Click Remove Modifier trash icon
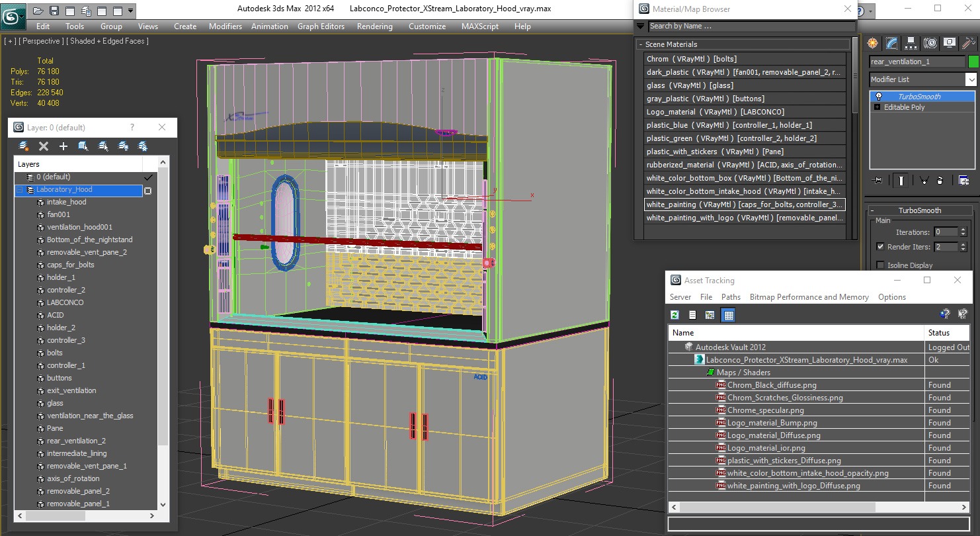Image resolution: width=980 pixels, height=536 pixels. 940,180
